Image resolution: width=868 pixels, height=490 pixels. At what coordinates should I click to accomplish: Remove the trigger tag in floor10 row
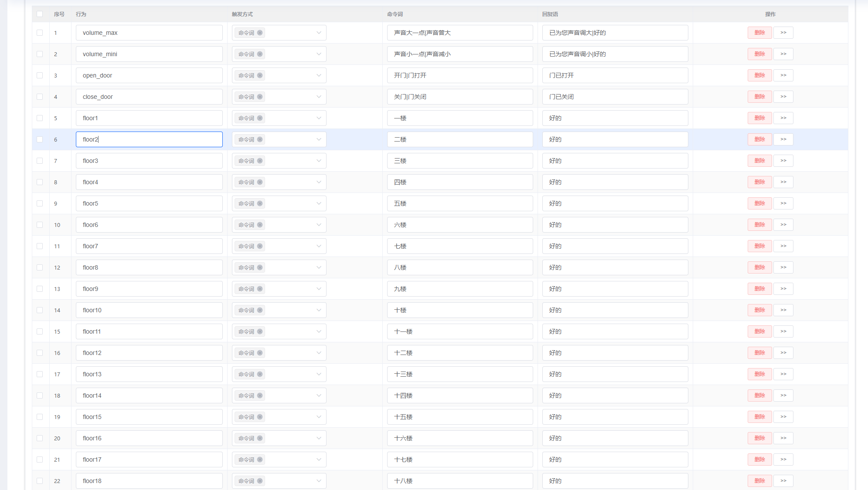pos(260,310)
